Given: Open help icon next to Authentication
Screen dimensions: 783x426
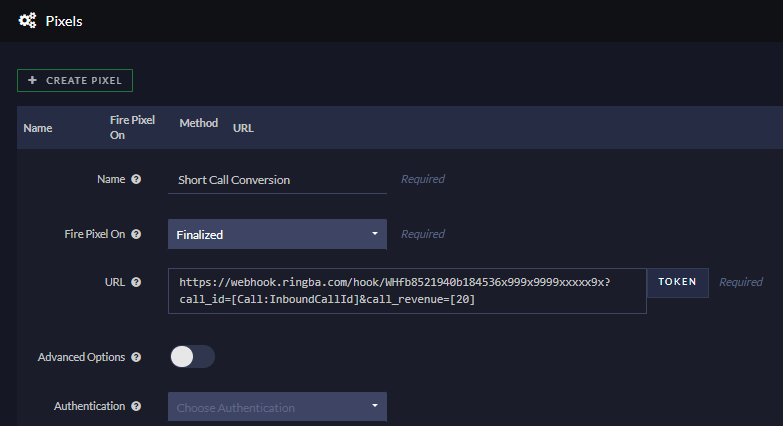Looking at the screenshot, I should (136, 406).
